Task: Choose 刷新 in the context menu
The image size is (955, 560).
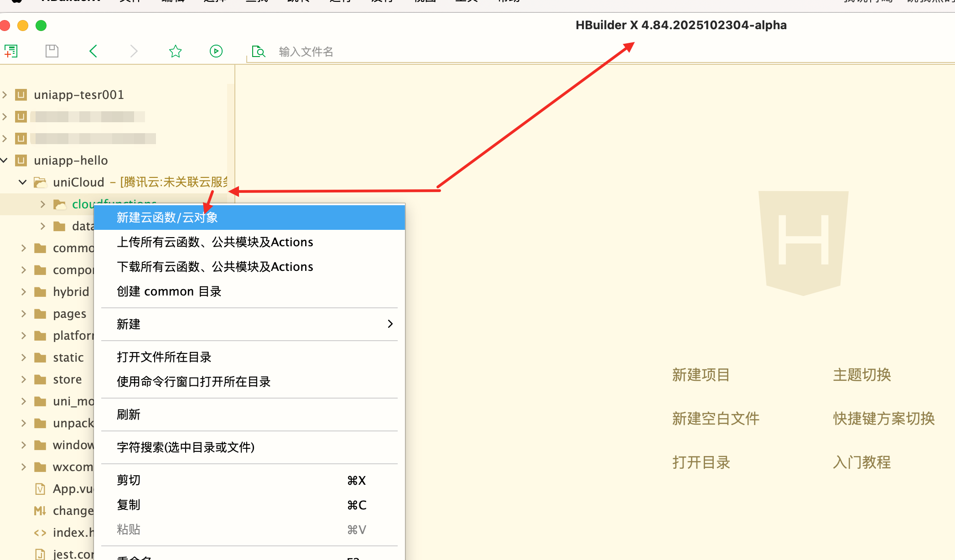Action: [129, 415]
